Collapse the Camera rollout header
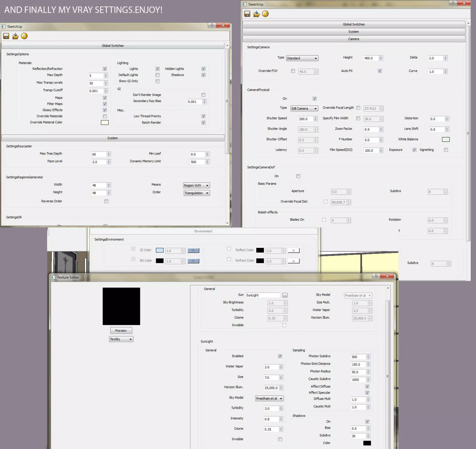The width and height of the screenshot is (476, 449). (354, 39)
